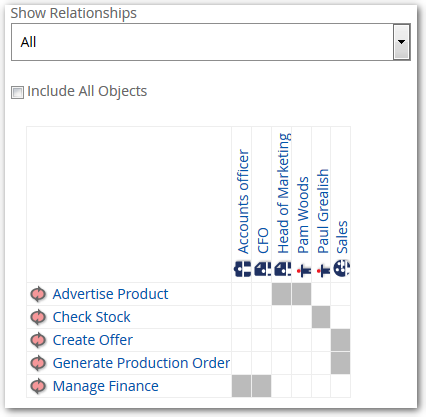Click the Create Offer / Sales shaded cell
The height and width of the screenshot is (417, 426).
click(x=340, y=340)
